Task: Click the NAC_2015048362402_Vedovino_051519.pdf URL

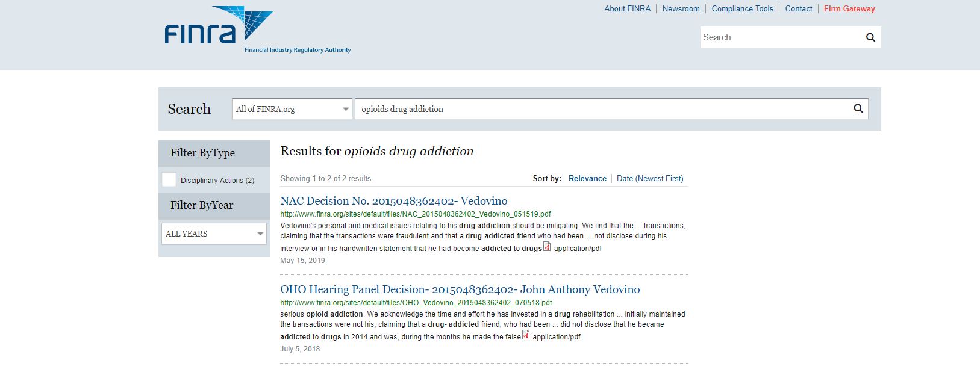Action: pyautogui.click(x=416, y=214)
